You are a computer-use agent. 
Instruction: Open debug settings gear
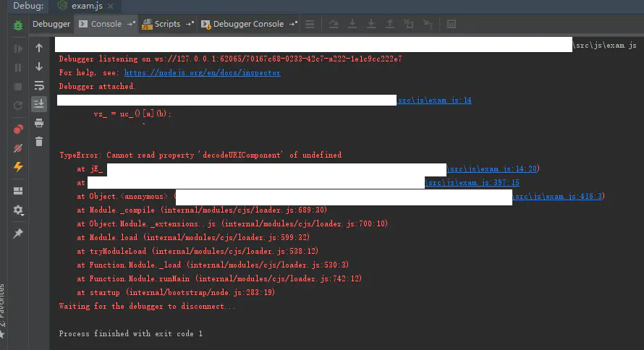[x=18, y=210]
